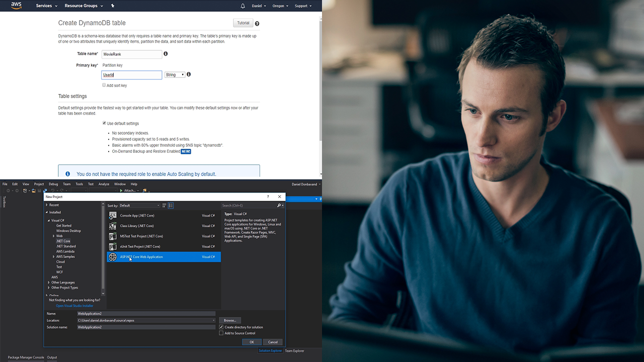Click the Save All toolbar icon in Visual Studio
Image resolution: width=644 pixels, height=362 pixels.
45,191
